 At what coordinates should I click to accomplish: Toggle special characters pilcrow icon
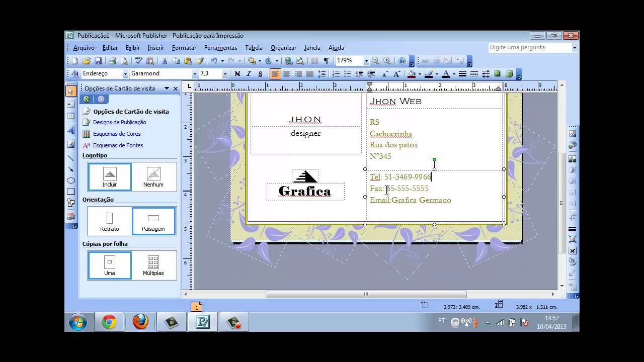[x=326, y=61]
